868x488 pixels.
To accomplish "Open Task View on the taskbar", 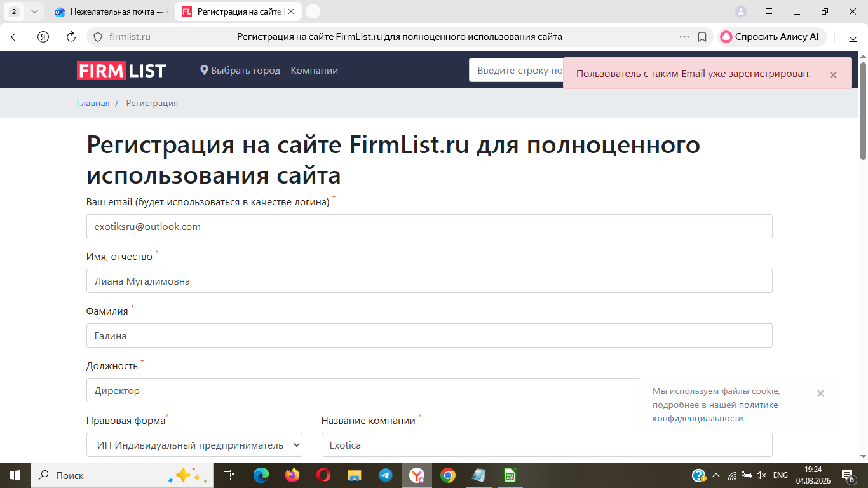I will (x=229, y=475).
